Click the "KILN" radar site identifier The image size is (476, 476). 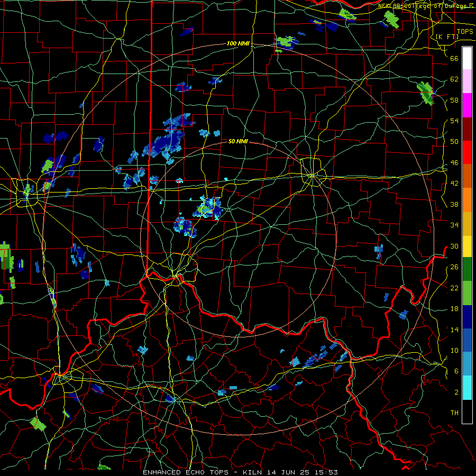point(253,472)
